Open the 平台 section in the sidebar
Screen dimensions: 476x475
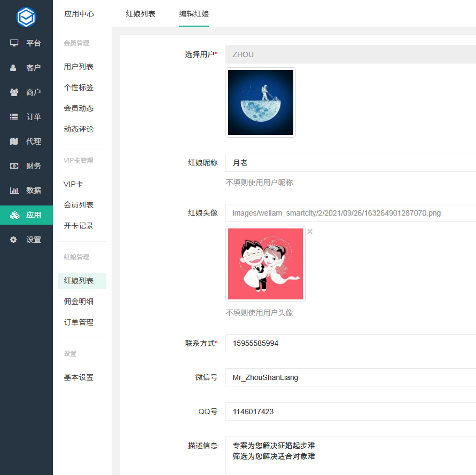26,43
